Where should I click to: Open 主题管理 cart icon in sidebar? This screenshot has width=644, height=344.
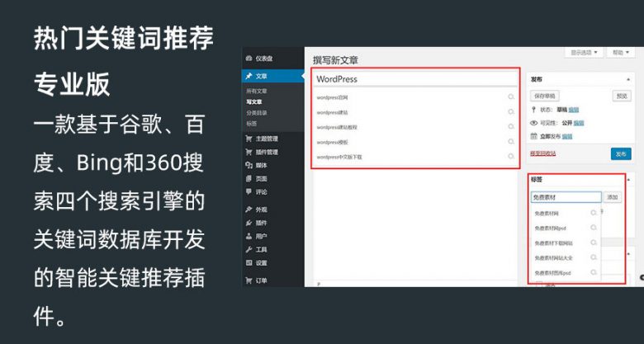[x=249, y=139]
